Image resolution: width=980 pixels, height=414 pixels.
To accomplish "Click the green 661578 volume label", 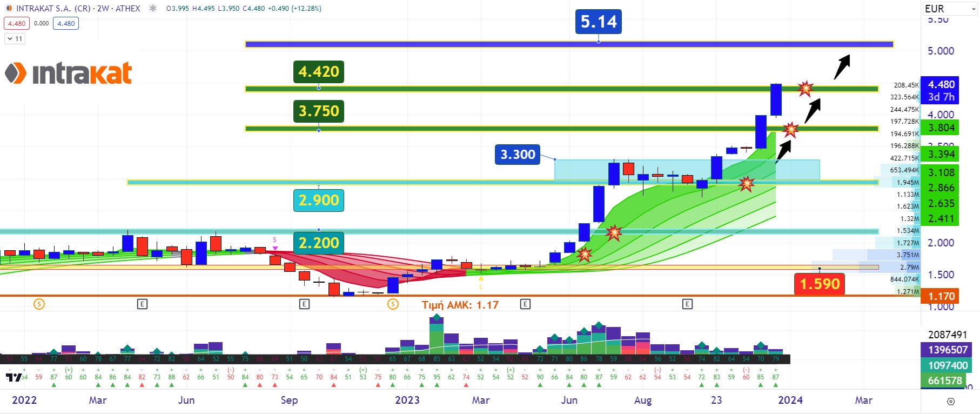I will point(944,380).
